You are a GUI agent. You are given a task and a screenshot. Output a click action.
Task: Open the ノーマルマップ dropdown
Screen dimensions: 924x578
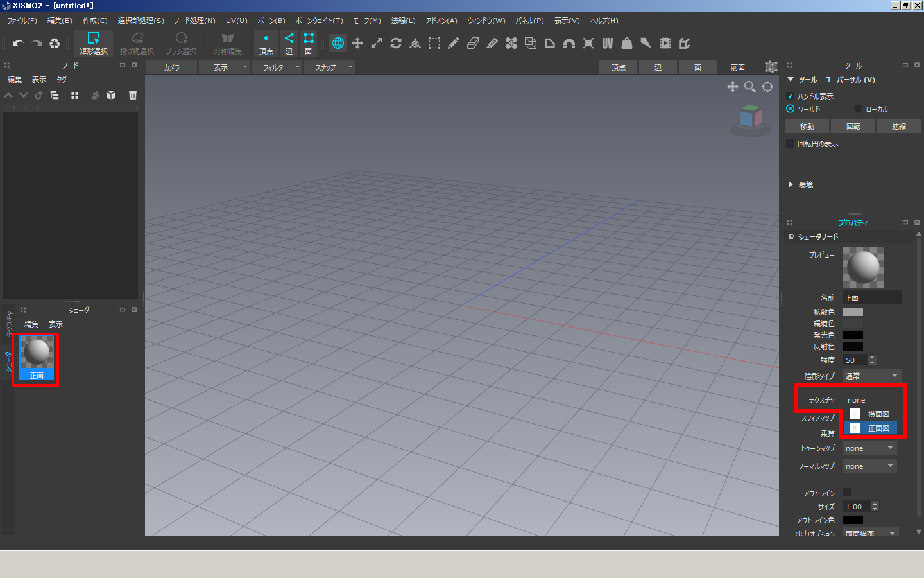(869, 466)
